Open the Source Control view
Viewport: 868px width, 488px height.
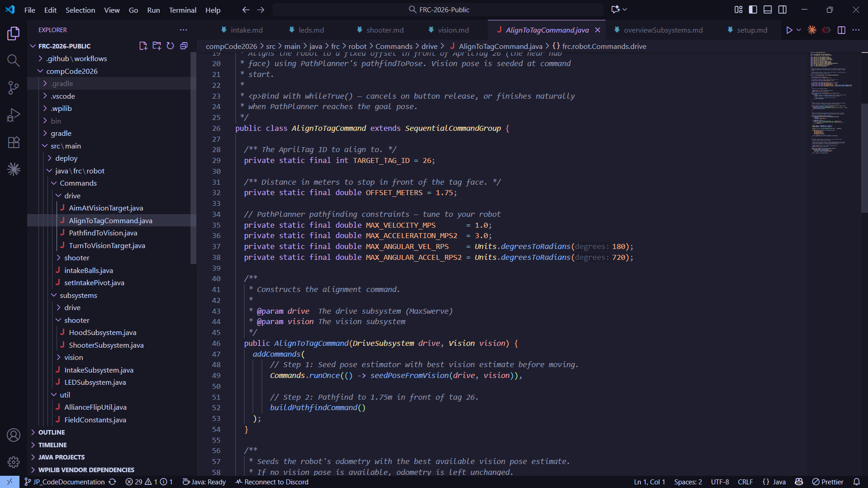click(14, 88)
